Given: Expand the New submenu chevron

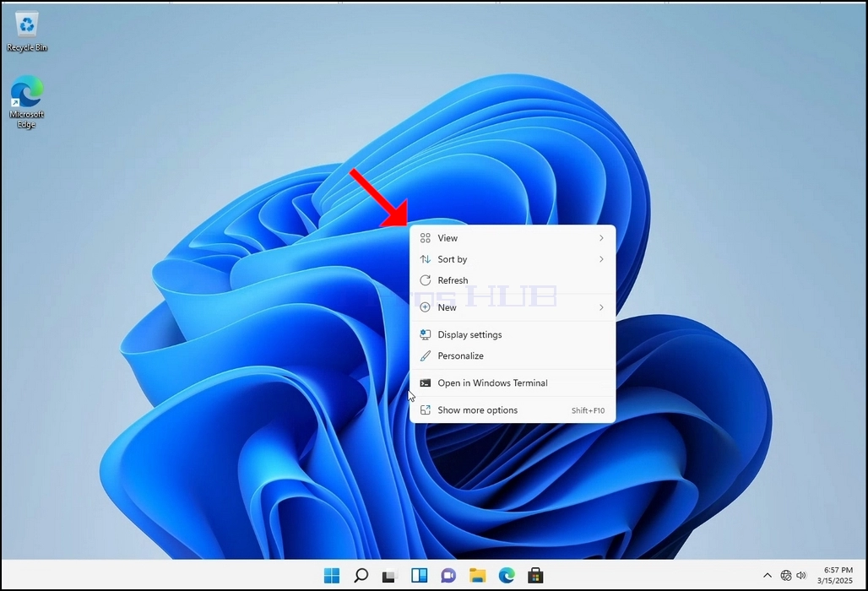Looking at the screenshot, I should pos(601,307).
